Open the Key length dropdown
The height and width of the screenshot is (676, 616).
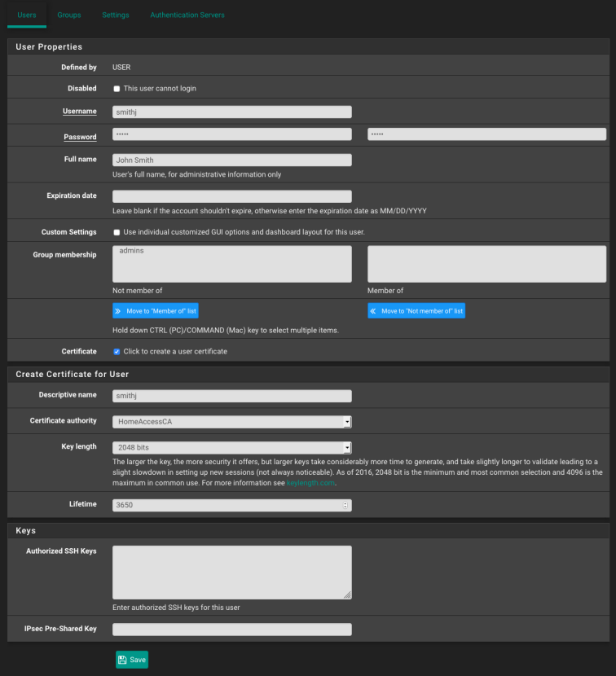point(232,447)
